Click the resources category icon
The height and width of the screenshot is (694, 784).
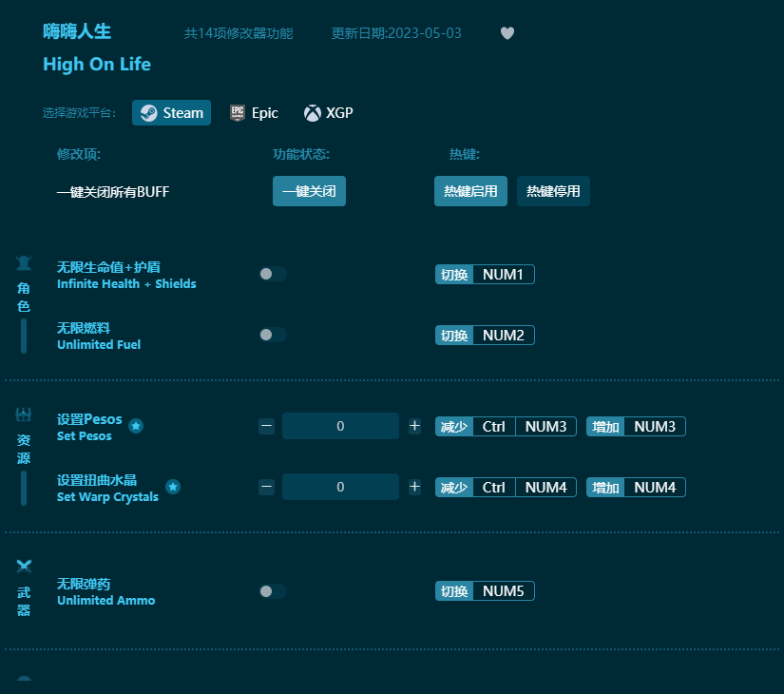pyautogui.click(x=24, y=414)
